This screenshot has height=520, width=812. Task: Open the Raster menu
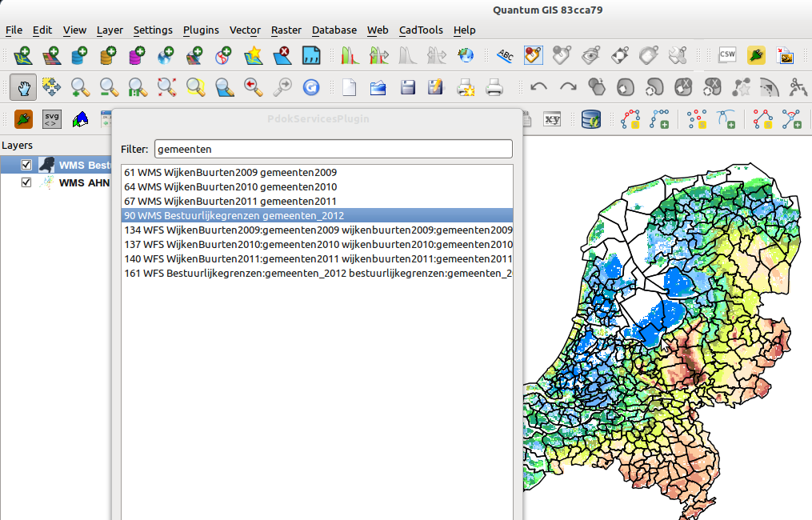pyautogui.click(x=286, y=30)
